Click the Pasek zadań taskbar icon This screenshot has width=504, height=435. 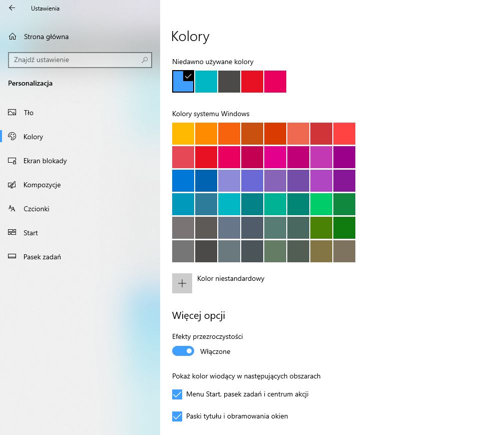[x=12, y=257]
